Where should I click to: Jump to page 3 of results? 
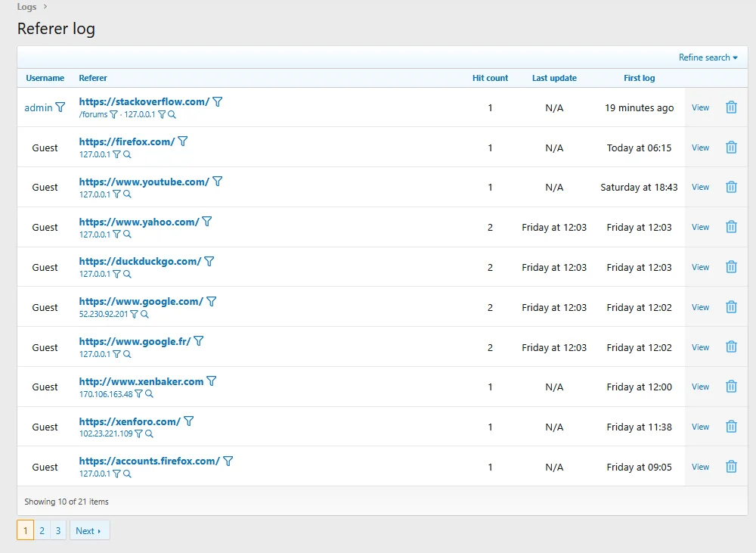coord(58,531)
